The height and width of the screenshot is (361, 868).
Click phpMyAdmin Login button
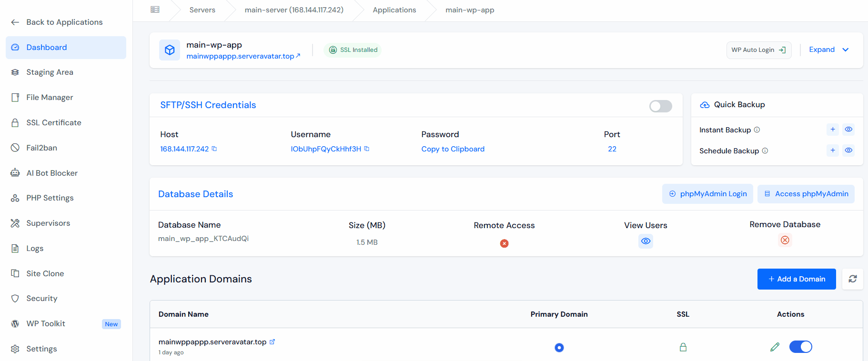pos(707,194)
